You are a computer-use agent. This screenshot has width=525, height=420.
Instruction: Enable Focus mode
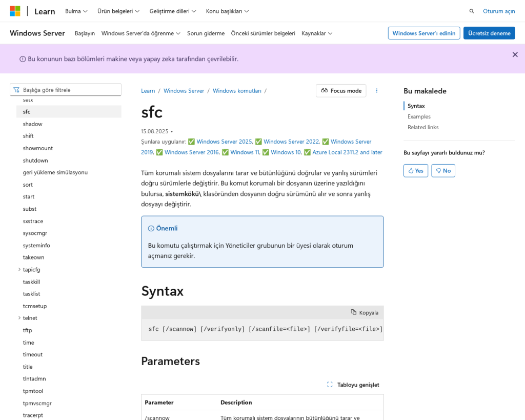click(341, 91)
